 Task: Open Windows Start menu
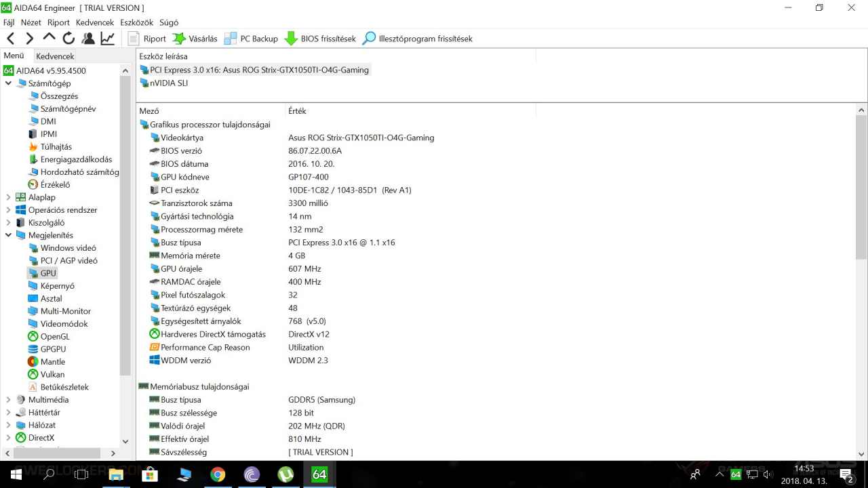16,474
